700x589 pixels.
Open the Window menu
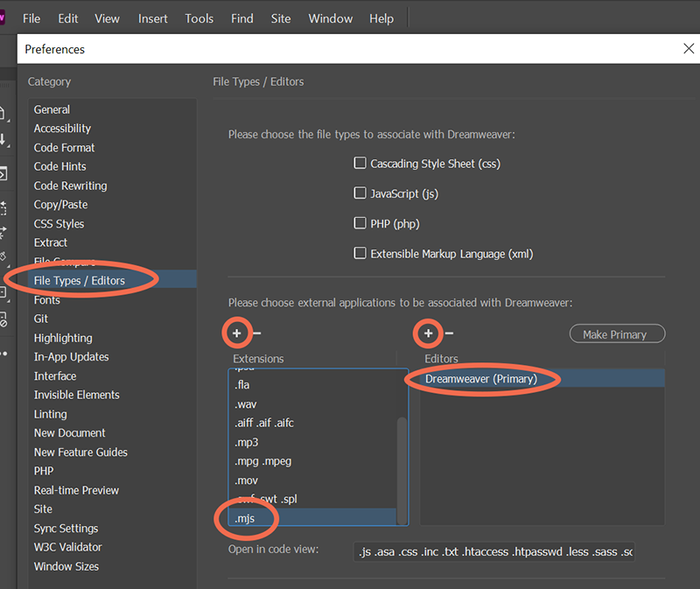330,18
